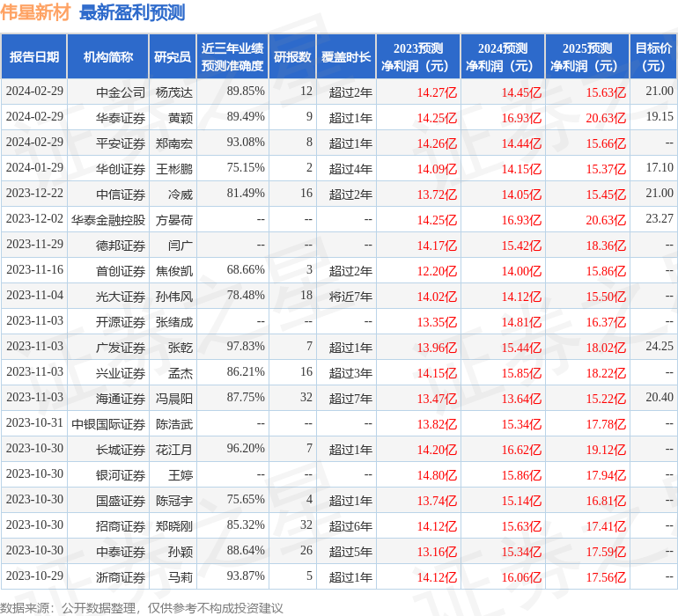Screen dimensions: 678x616
Task: Click the 伟星新材 title text
Action: coord(35,12)
